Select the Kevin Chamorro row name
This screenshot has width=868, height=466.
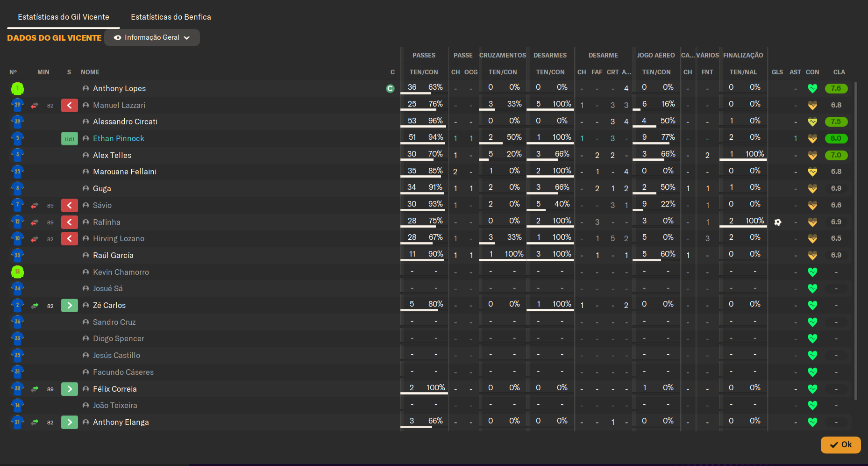tap(121, 272)
